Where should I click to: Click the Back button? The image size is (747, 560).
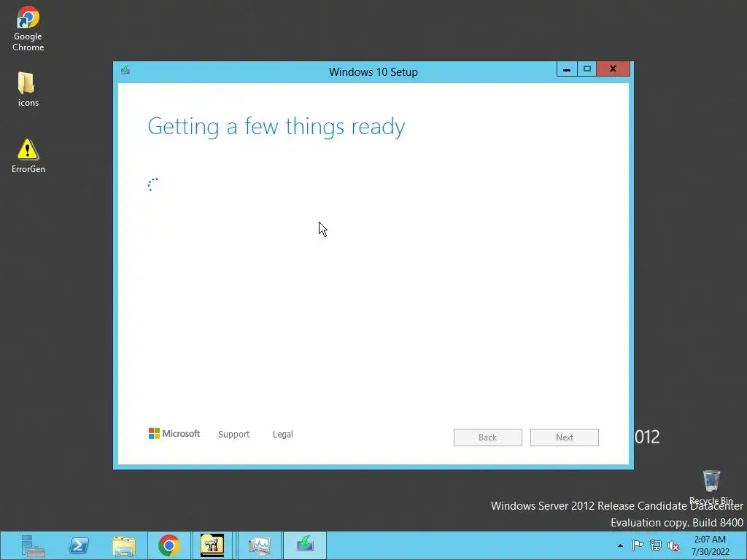[488, 437]
